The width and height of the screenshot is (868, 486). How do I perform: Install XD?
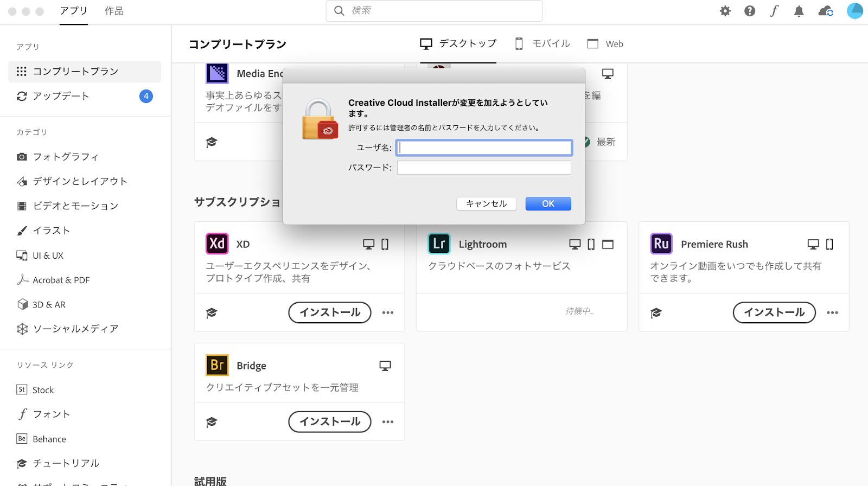[330, 312]
